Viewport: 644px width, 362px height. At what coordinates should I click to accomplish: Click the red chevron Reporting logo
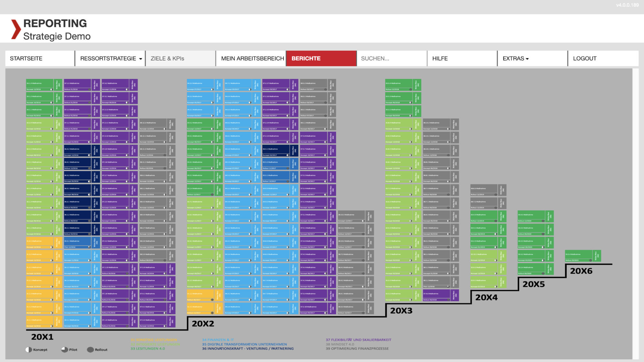(x=16, y=29)
